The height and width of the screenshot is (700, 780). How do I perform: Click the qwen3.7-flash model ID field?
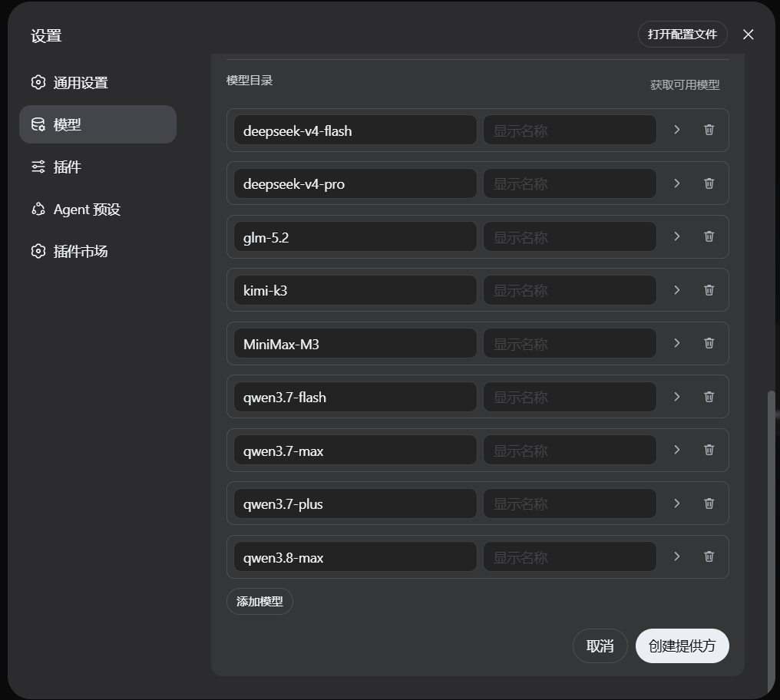click(355, 397)
